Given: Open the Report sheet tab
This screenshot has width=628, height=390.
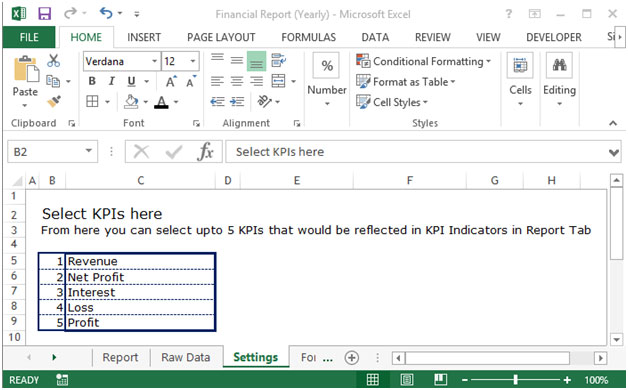Looking at the screenshot, I should coord(120,357).
